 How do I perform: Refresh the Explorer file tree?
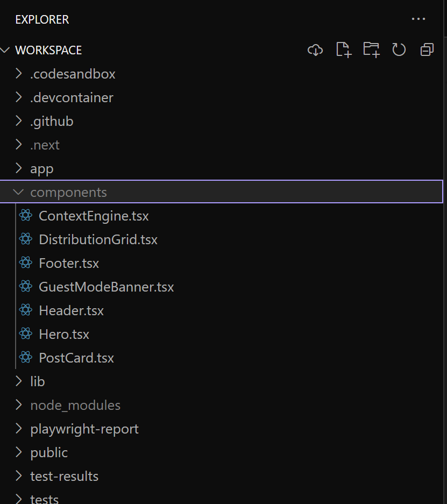click(x=399, y=50)
